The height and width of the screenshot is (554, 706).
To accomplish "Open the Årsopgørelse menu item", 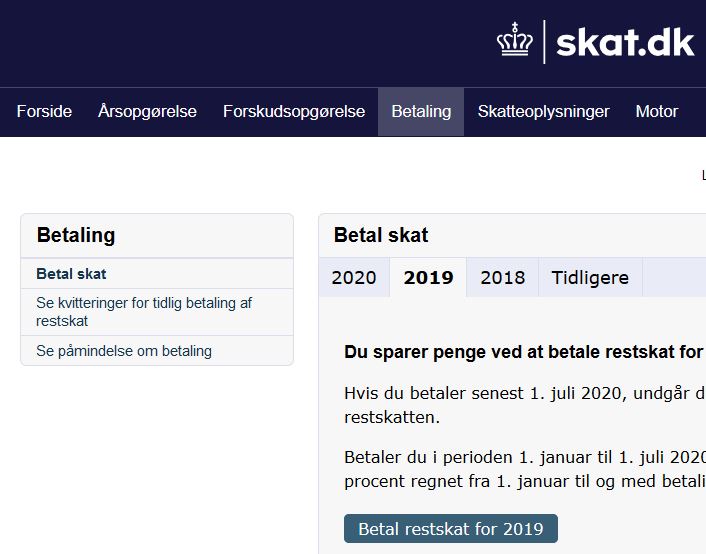I will (147, 112).
